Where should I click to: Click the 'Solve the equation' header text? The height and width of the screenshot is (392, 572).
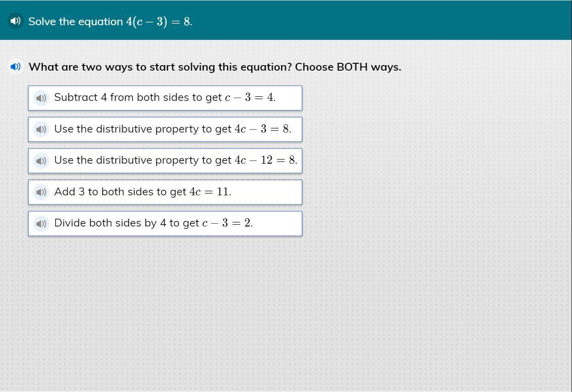tap(76, 22)
